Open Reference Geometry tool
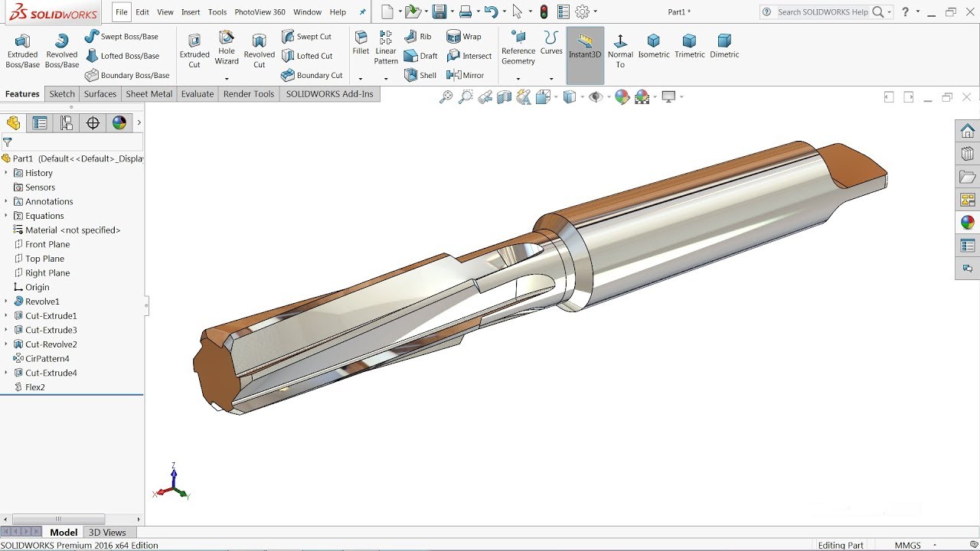This screenshot has height=551, width=980. pos(518,47)
